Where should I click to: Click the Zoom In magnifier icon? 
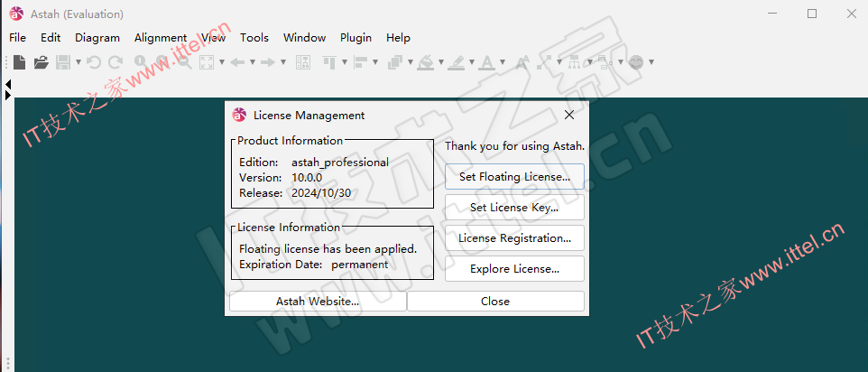162,62
